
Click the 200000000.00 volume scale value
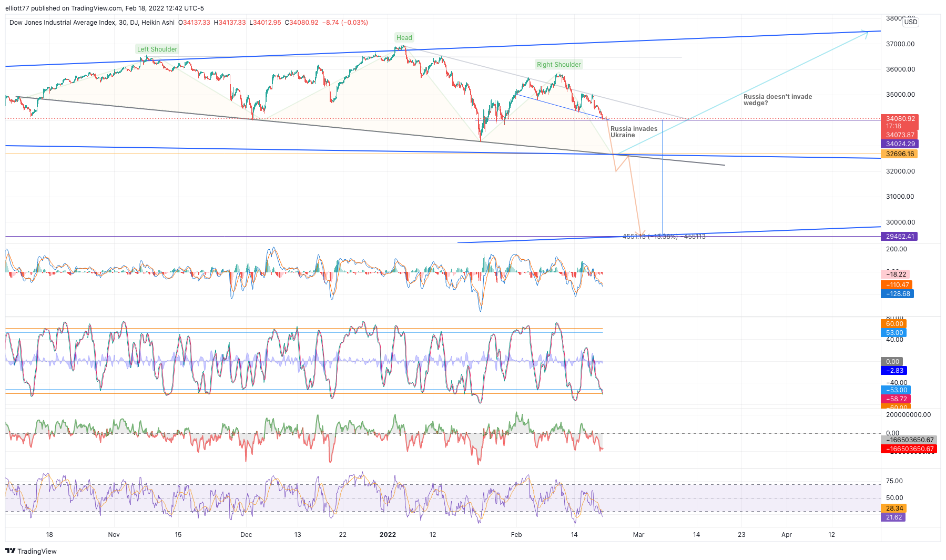[x=908, y=415]
